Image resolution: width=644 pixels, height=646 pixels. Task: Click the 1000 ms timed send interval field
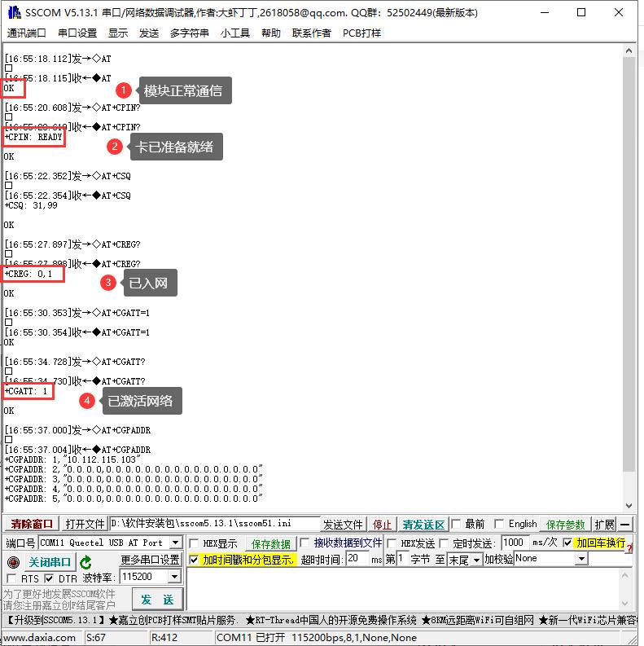coord(515,543)
